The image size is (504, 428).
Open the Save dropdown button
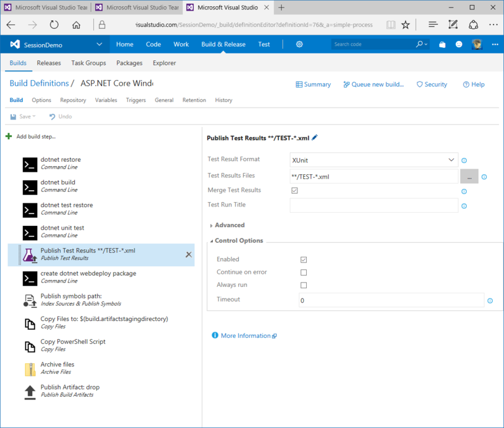pyautogui.click(x=23, y=116)
